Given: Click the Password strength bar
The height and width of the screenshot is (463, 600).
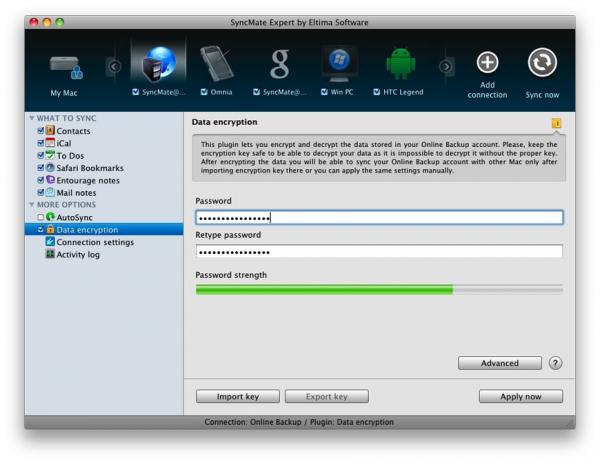Looking at the screenshot, I should [x=379, y=290].
